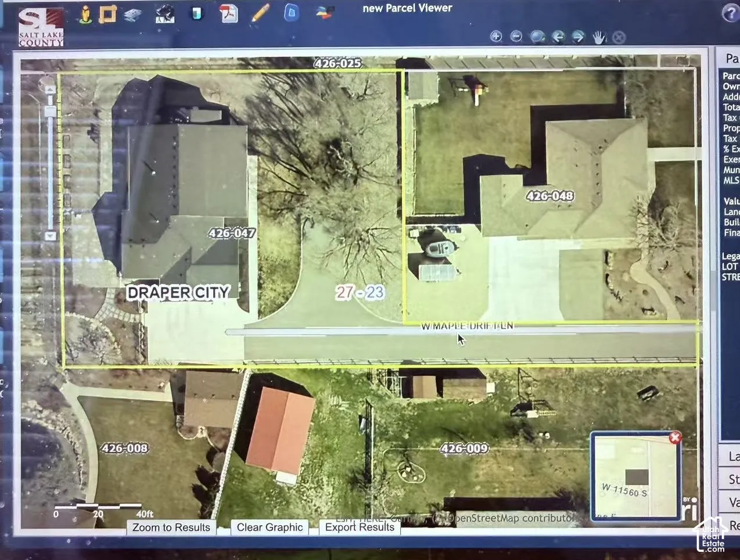Click the teal document icon in toolbar
740x560 pixels.
[197, 13]
